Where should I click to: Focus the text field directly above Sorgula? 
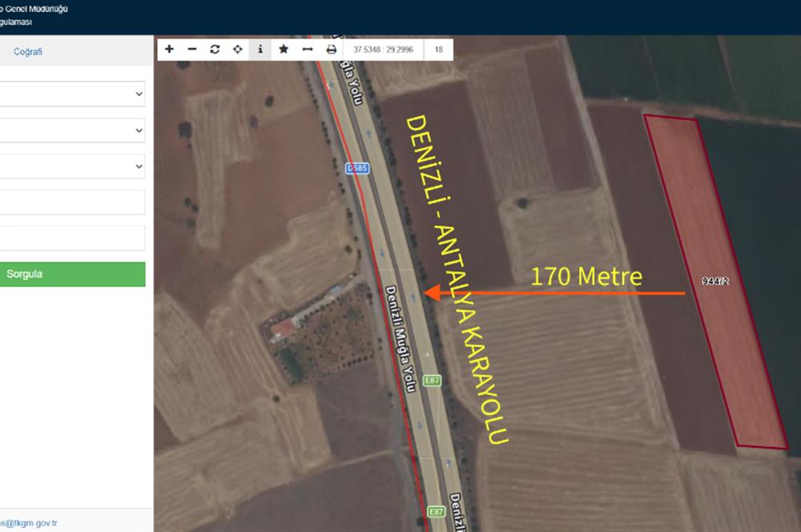[x=71, y=238]
